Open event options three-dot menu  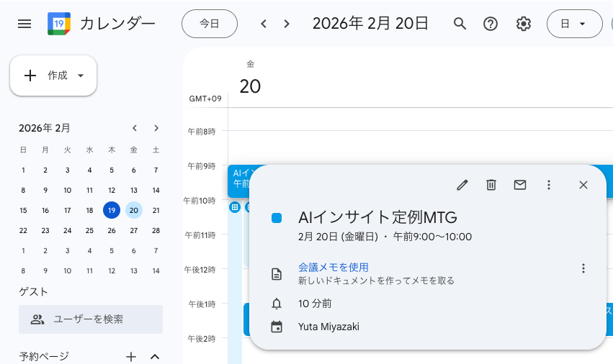tap(549, 185)
